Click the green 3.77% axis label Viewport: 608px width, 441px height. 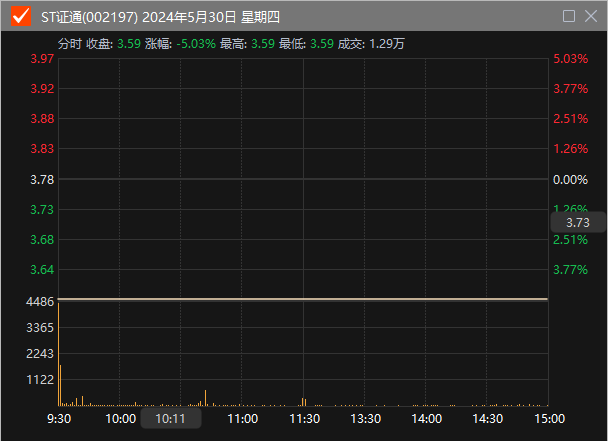tap(570, 270)
